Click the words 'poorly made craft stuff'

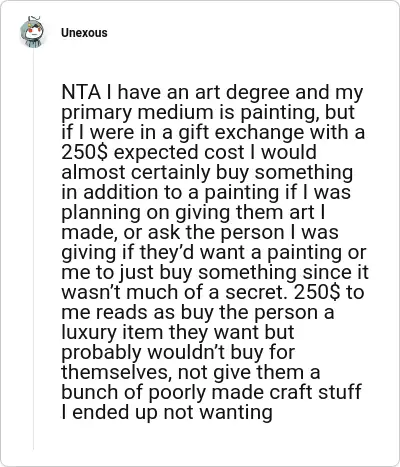coord(255,393)
